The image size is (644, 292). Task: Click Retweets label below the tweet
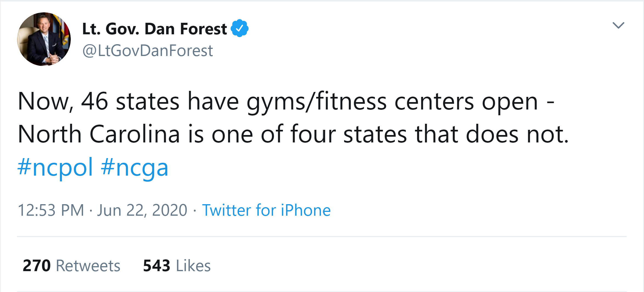[88, 265]
